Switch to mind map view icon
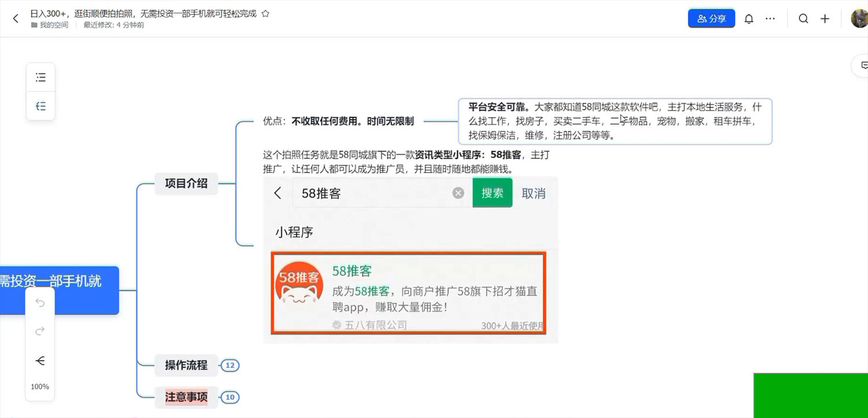Viewport: 868px width, 418px height. click(x=41, y=106)
